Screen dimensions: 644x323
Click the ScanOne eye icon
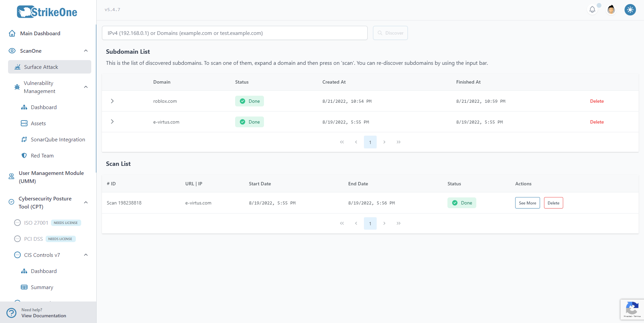click(x=12, y=51)
